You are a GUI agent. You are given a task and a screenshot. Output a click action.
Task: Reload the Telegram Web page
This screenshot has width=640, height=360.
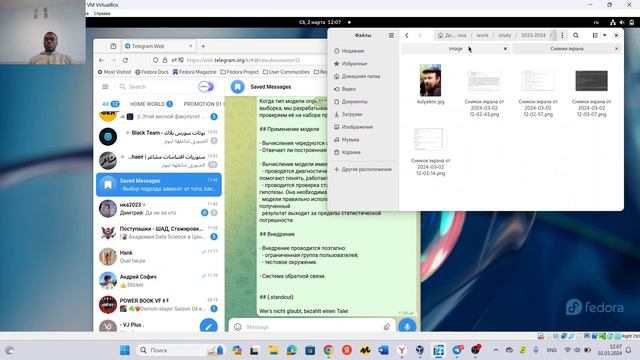pos(125,60)
